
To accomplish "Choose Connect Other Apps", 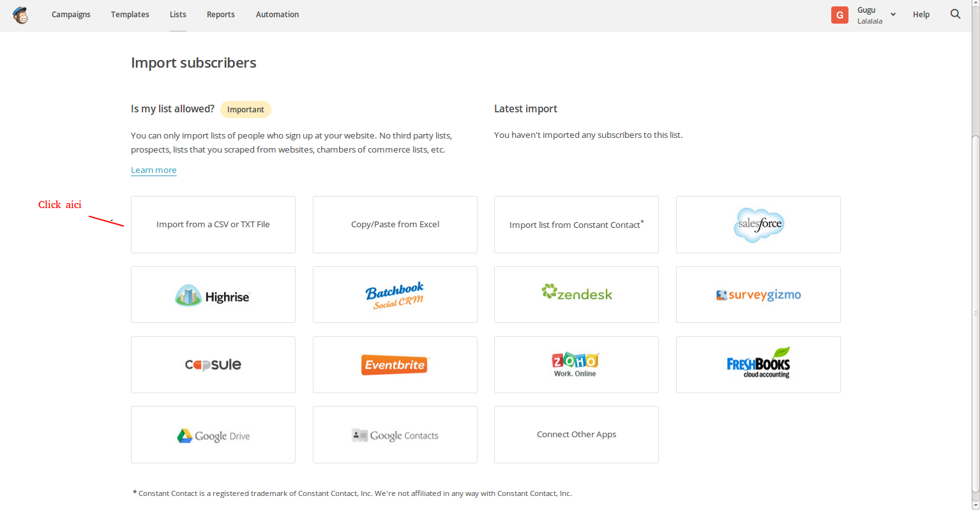I will coord(577,435).
